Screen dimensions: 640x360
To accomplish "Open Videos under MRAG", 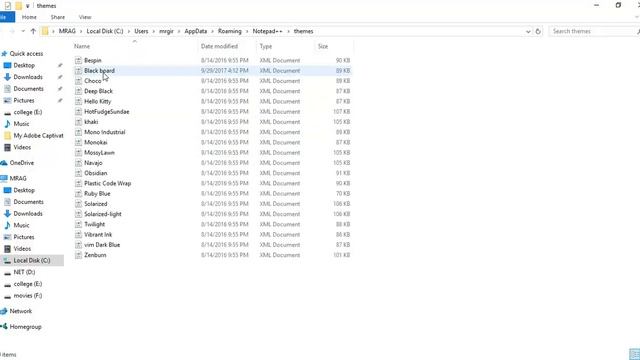I will point(22,249).
